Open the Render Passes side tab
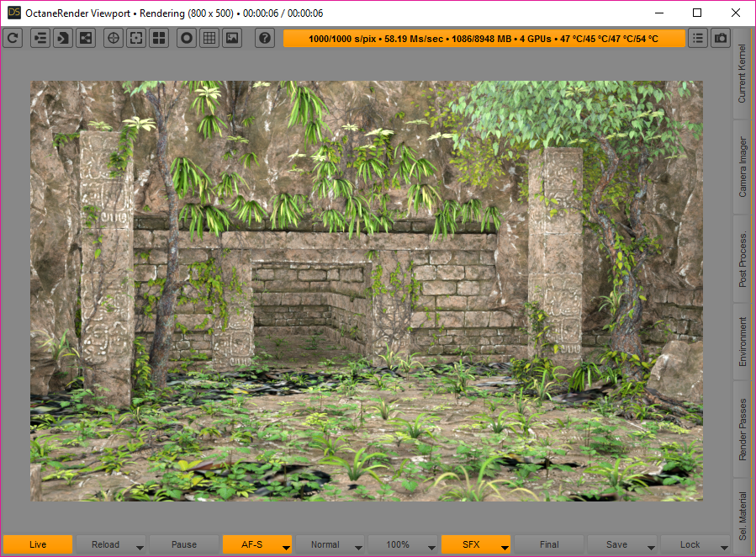756x557 pixels. click(x=743, y=429)
